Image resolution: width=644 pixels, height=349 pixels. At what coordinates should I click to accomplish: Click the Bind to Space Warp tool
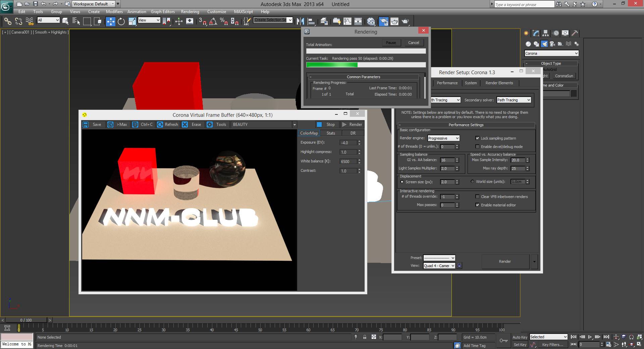coord(30,21)
